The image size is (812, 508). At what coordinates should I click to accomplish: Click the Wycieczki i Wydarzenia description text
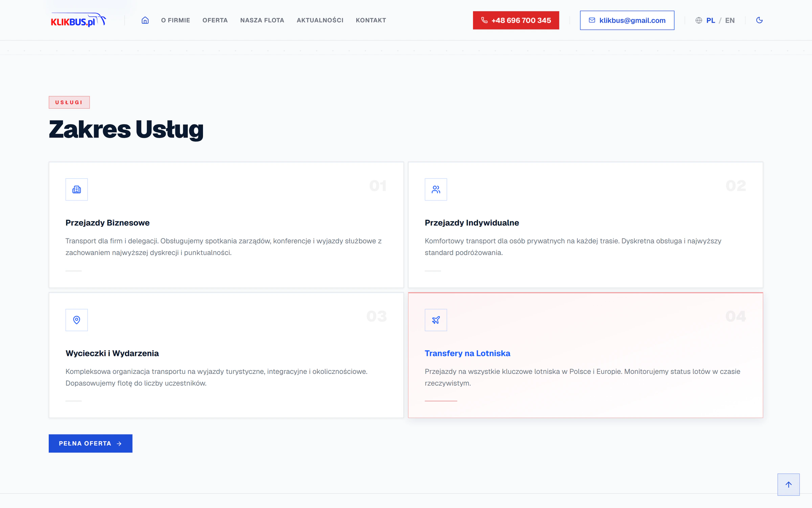(217, 377)
